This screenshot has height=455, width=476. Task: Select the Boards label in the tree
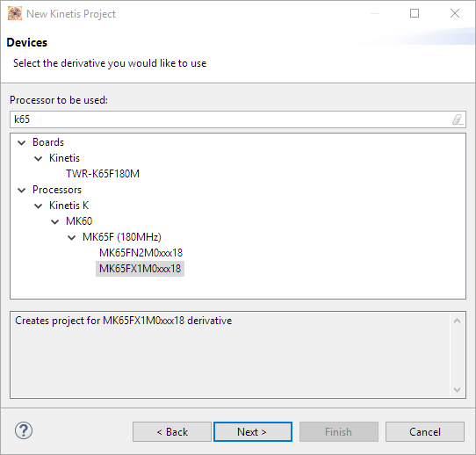click(x=48, y=142)
